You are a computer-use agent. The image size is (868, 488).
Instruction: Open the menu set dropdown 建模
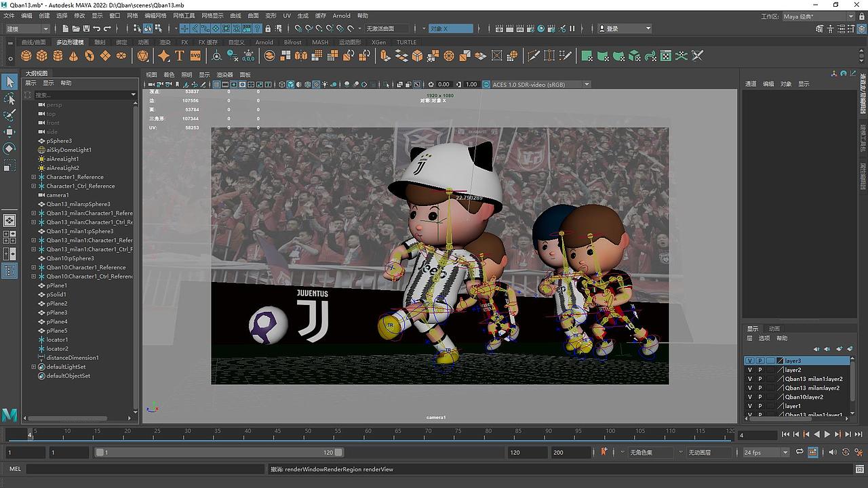[27, 28]
